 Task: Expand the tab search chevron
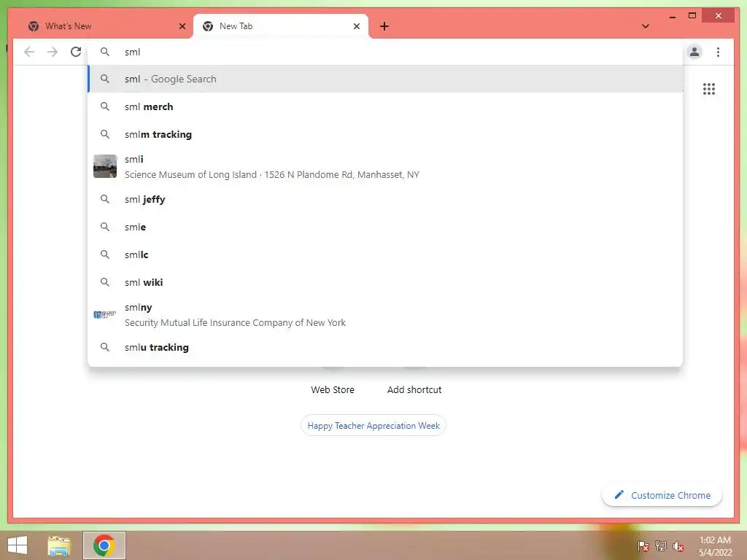click(x=646, y=26)
